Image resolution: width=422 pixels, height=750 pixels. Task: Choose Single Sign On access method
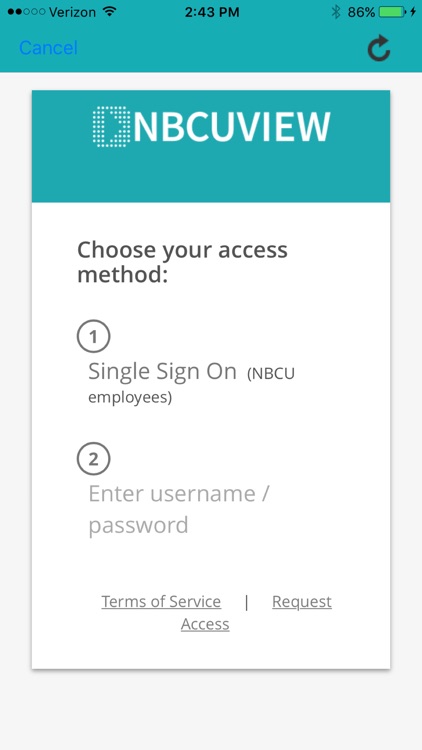click(162, 372)
